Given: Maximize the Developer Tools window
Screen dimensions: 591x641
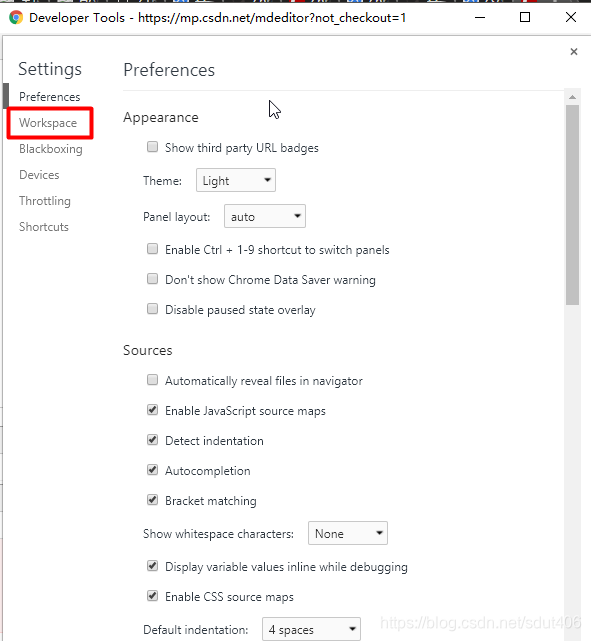Looking at the screenshot, I should tap(525, 17).
